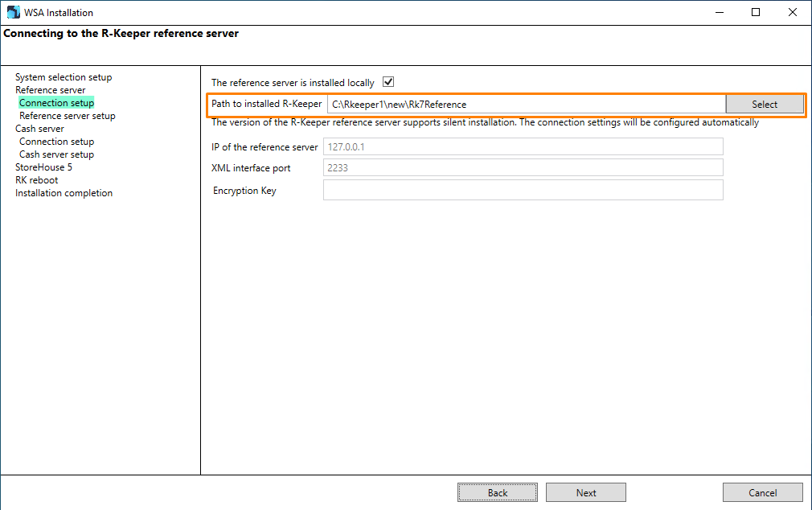812x510 pixels.
Task: Close the WSA Installation window
Action: pos(793,12)
